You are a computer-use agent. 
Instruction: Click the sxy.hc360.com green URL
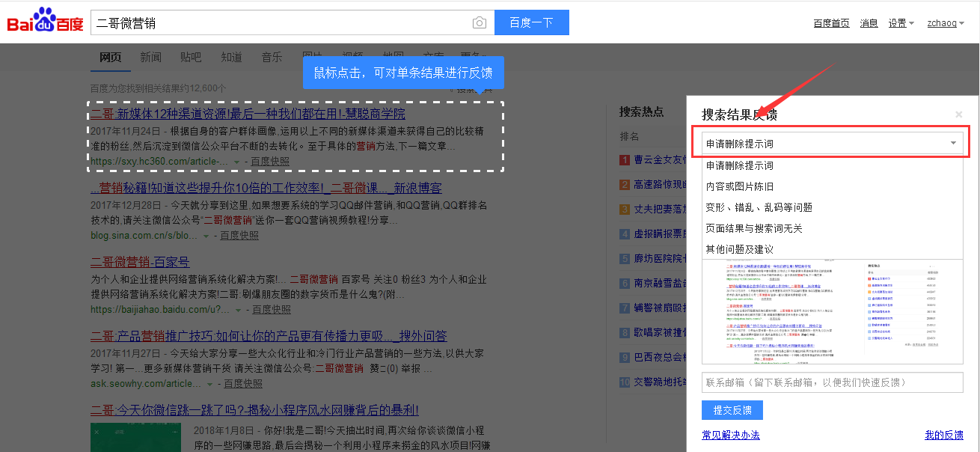click(x=159, y=161)
